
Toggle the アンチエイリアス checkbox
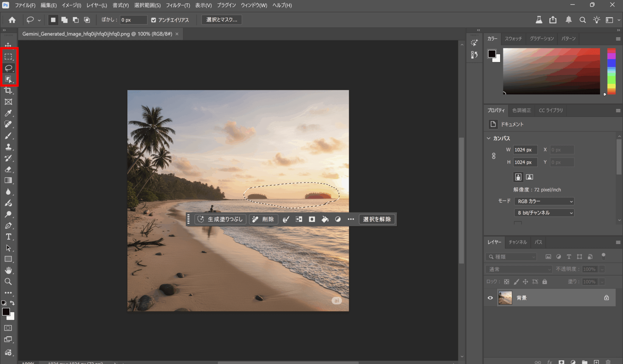tap(154, 20)
